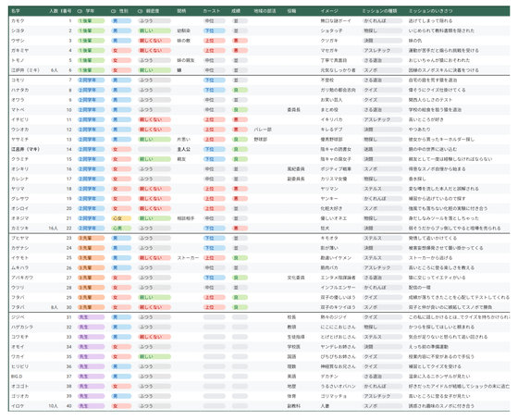Open the 親しい chip in row 2
This screenshot has height=420, width=518.
(154, 31)
